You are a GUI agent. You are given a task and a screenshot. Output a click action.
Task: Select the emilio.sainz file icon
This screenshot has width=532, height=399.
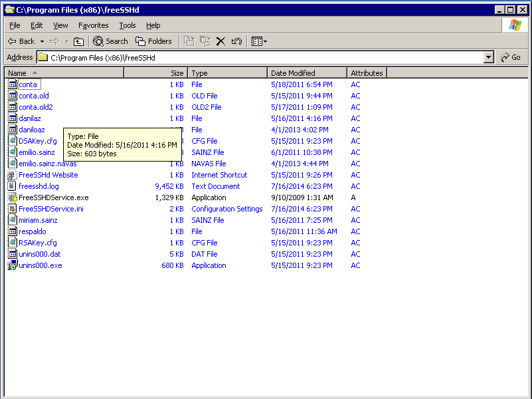tap(13, 152)
